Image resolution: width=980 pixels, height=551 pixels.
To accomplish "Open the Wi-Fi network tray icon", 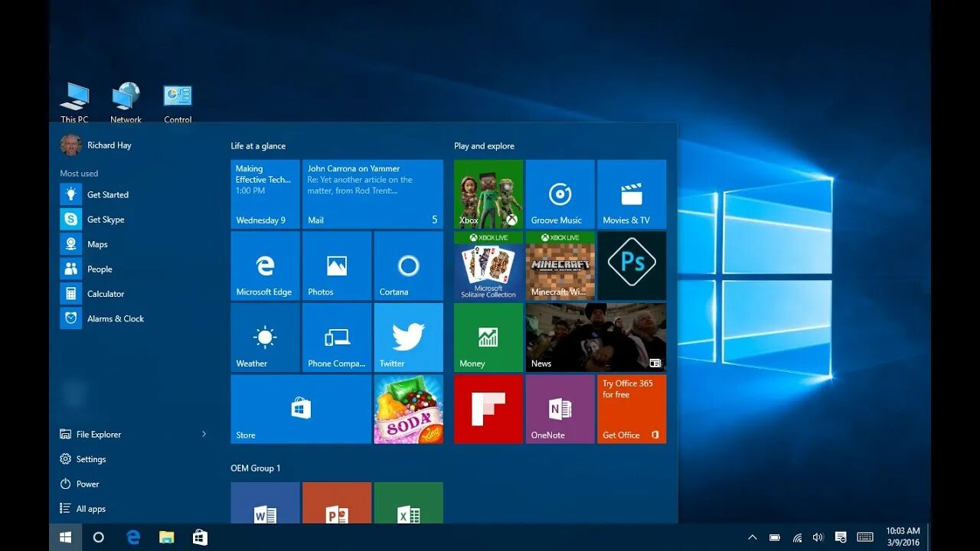I will click(x=797, y=537).
